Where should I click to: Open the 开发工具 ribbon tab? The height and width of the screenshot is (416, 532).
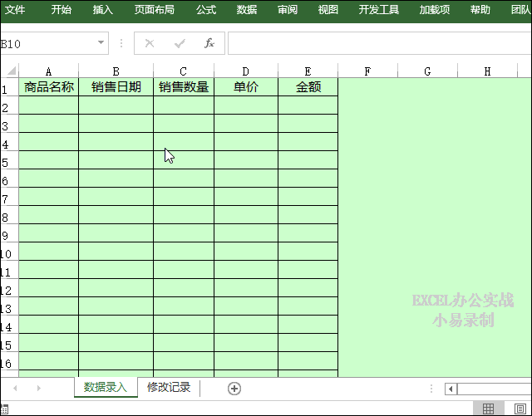[379, 9]
